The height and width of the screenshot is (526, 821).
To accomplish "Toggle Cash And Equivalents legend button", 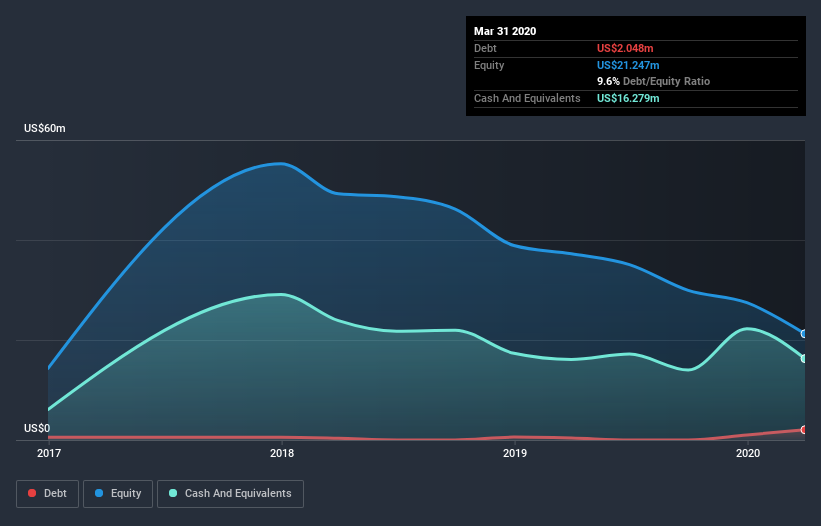I will (230, 494).
